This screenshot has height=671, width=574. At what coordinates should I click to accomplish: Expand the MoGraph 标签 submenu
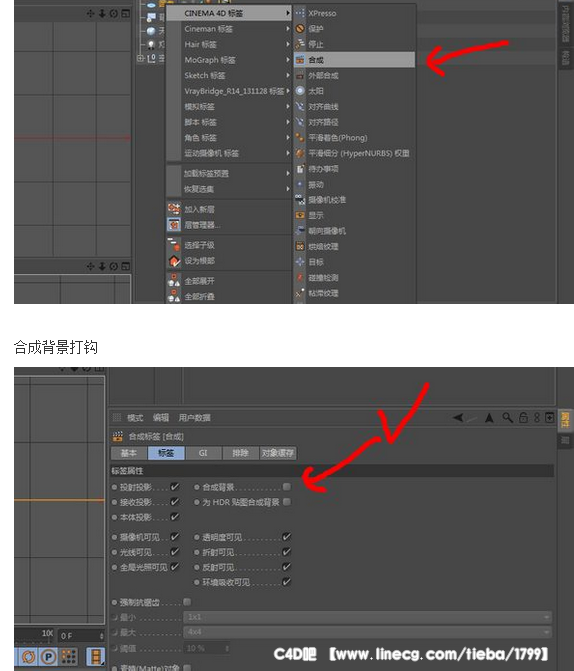(229, 60)
